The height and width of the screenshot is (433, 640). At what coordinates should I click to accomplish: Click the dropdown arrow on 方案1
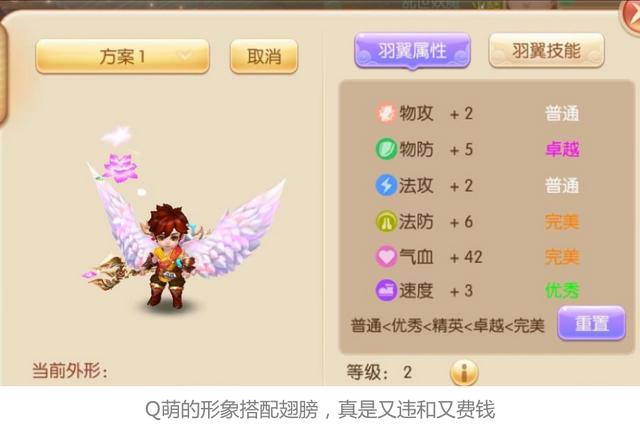point(186,55)
